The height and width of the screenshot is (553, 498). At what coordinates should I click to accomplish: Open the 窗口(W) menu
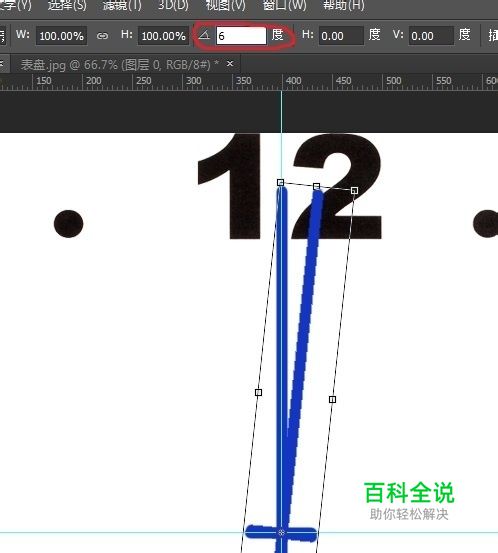pos(285,5)
